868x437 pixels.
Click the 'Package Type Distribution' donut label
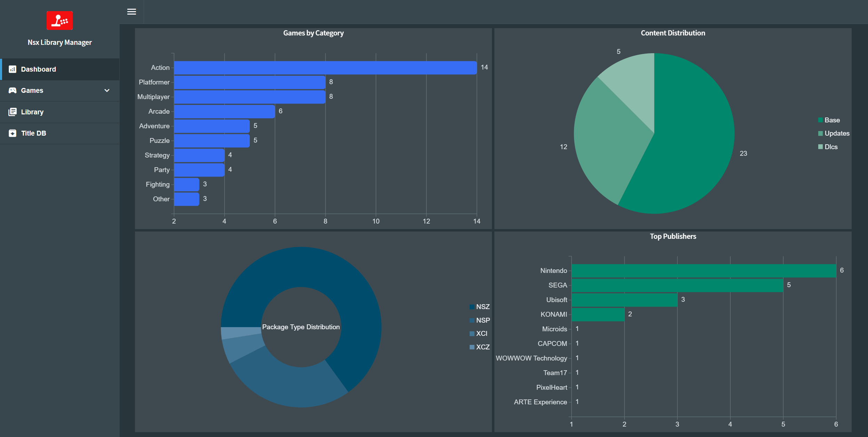(x=301, y=327)
